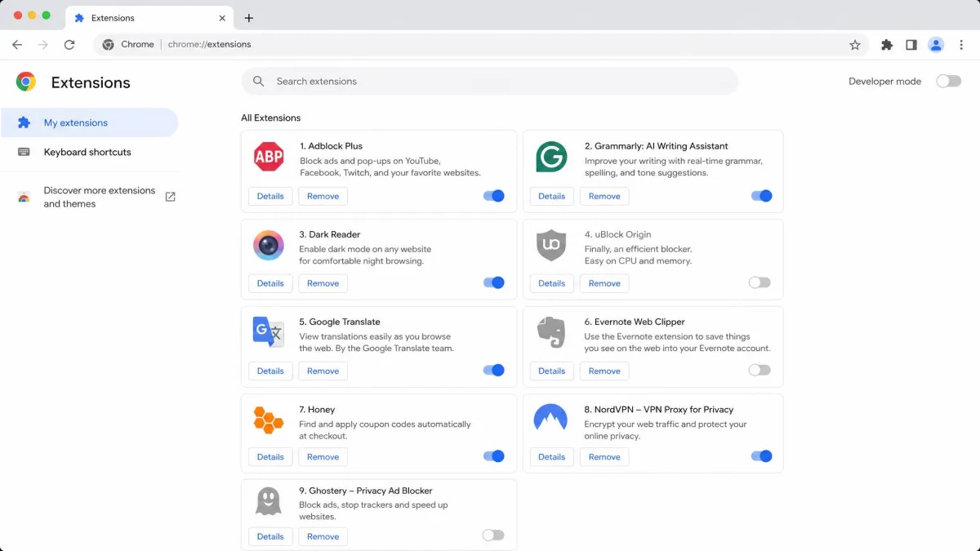Image resolution: width=980 pixels, height=551 pixels.
Task: Turn off the NordVPN toggle
Action: tap(761, 456)
